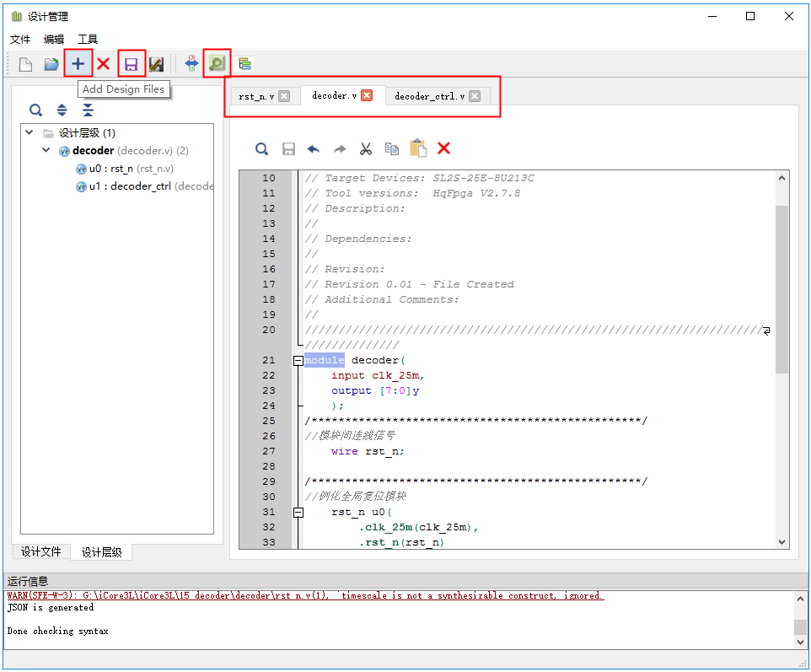
Task: Click the SFE-W-3 warning message link
Action: [x=303, y=595]
